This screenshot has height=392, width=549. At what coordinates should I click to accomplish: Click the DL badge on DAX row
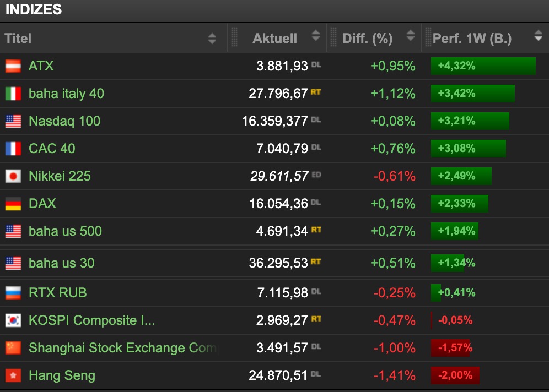click(x=315, y=202)
